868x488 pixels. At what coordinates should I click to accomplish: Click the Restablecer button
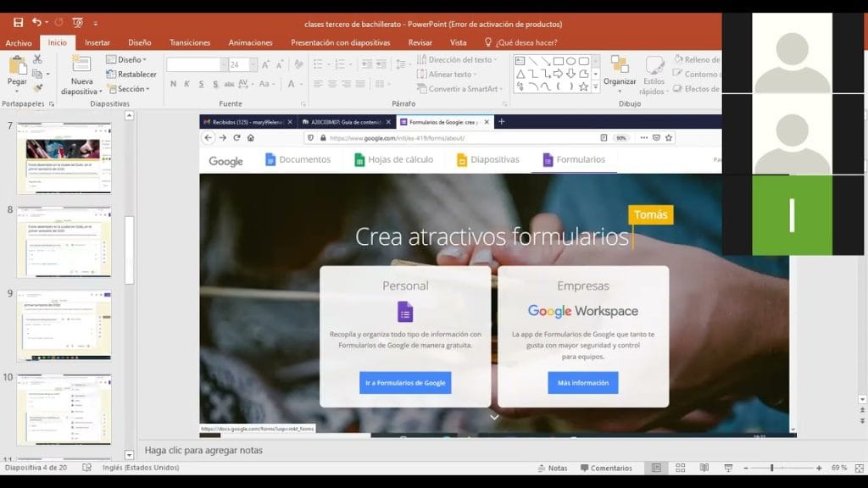pos(131,75)
